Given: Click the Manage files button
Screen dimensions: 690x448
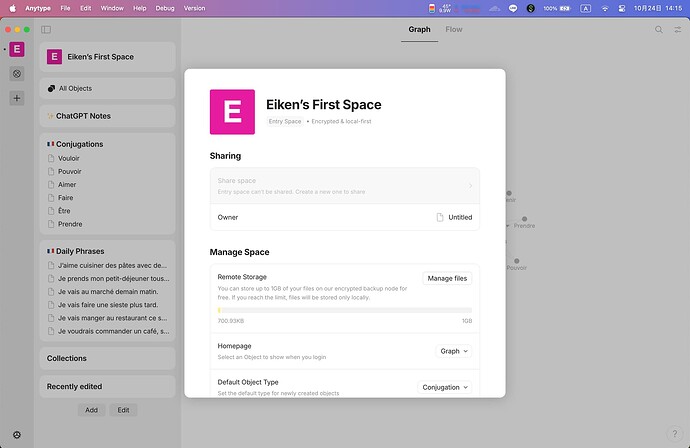Looking at the screenshot, I should tap(447, 278).
